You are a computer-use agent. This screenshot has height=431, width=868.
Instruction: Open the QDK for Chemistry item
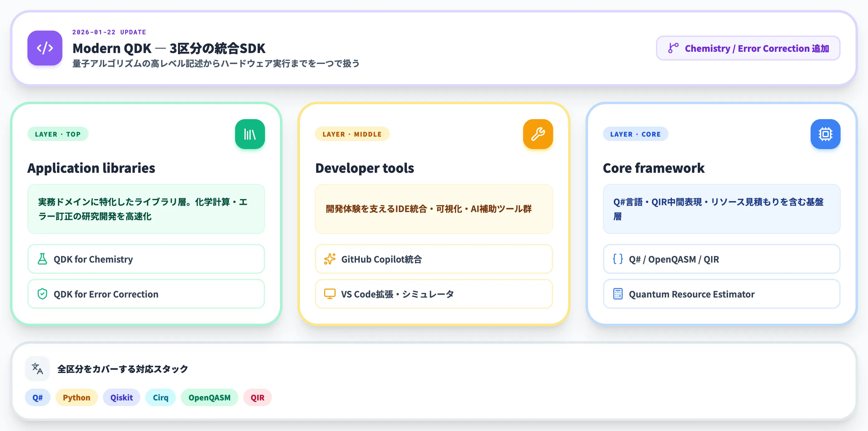coord(146,259)
